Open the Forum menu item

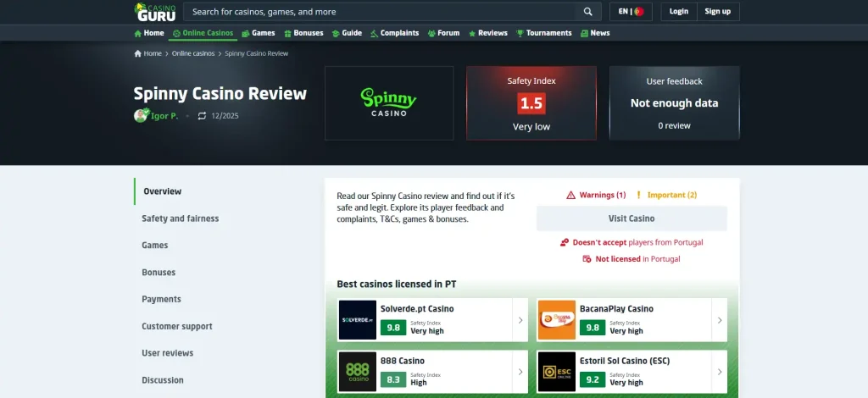[443, 33]
